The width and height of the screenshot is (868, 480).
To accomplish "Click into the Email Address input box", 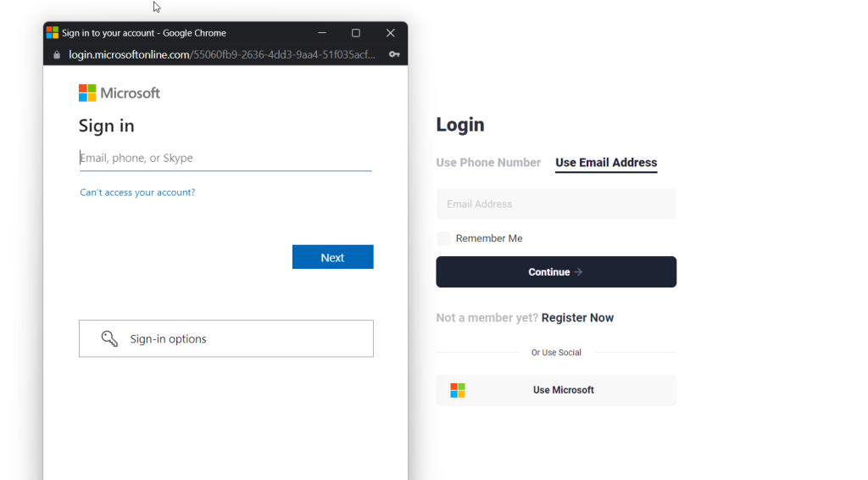I will coord(556,204).
